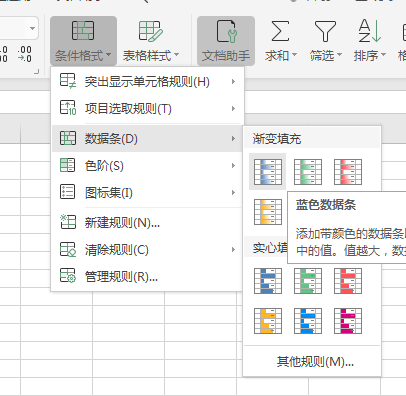Apply the blue solid fill data bar
Image resolution: width=406 pixels, height=396 pixels.
pos(268,281)
